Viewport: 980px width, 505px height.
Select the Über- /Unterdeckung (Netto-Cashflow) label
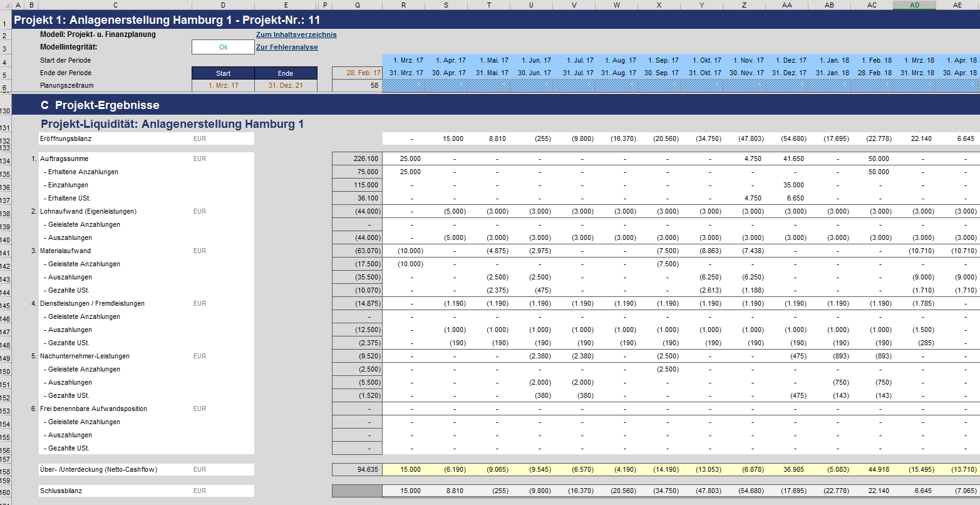click(x=98, y=470)
